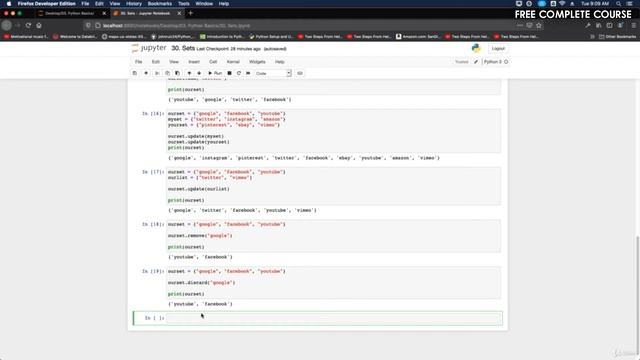Open the Other Bookmarks folder
The height and width of the screenshot is (360, 640).
[617, 36]
